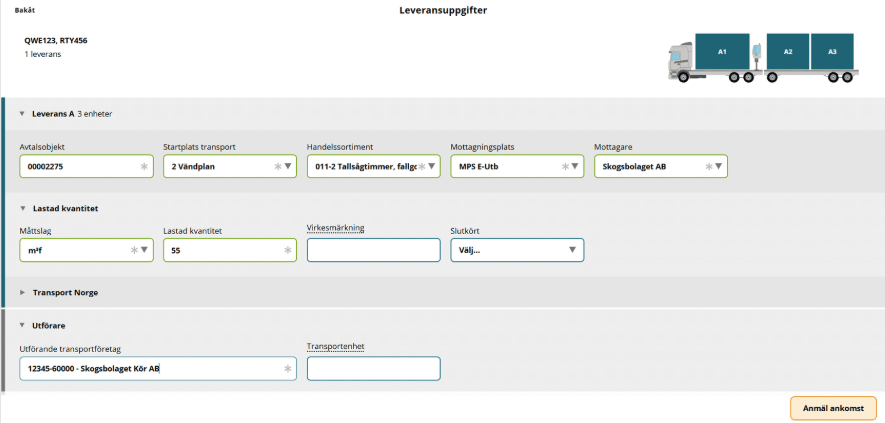Click the A1 load block on the truck

point(722,50)
